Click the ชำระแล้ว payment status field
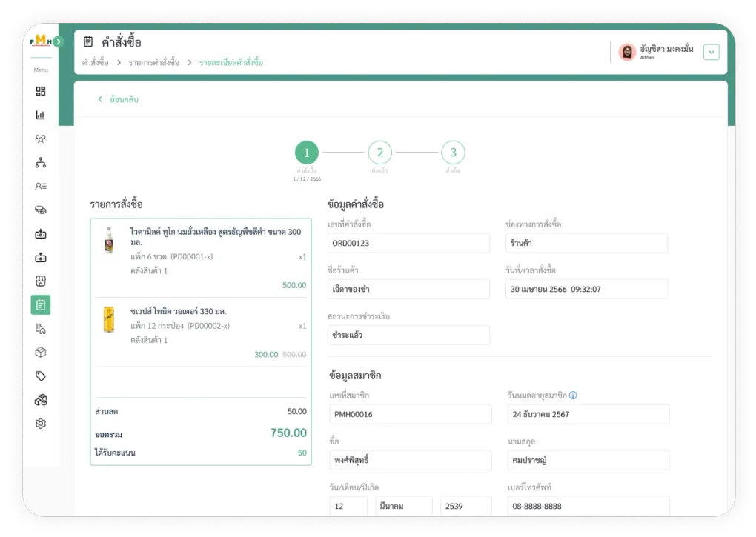The width and height of the screenshot is (756, 537). (408, 335)
